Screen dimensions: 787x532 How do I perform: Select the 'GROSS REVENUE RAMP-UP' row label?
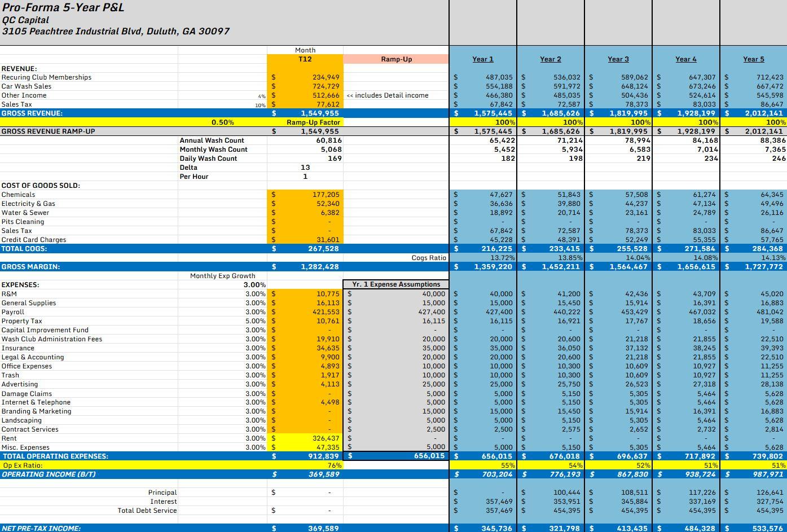49,131
